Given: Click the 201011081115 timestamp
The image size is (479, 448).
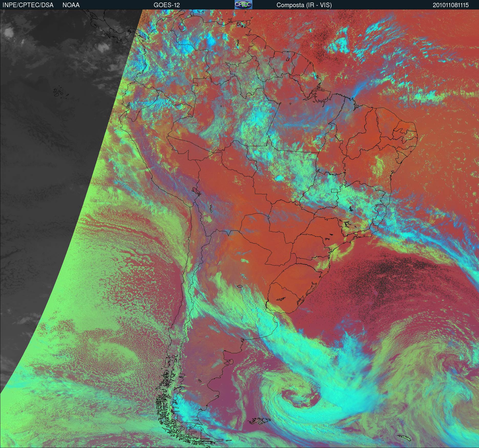Looking at the screenshot, I should (x=451, y=5).
